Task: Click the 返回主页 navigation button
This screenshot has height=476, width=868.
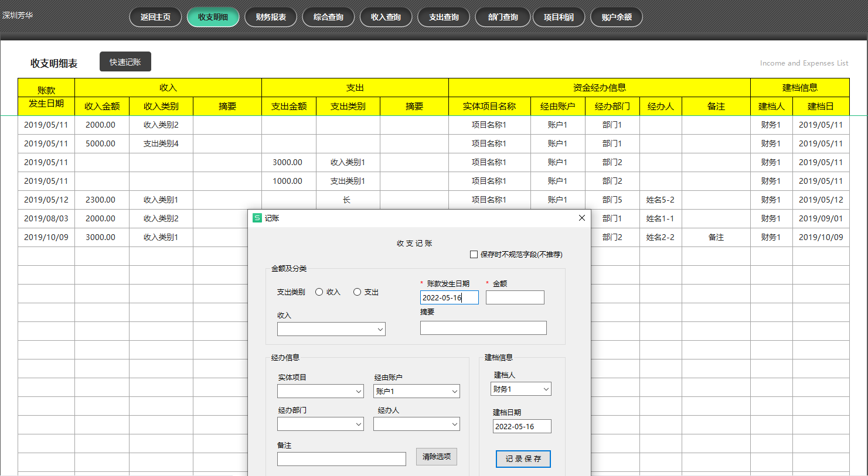Action: 155,17
